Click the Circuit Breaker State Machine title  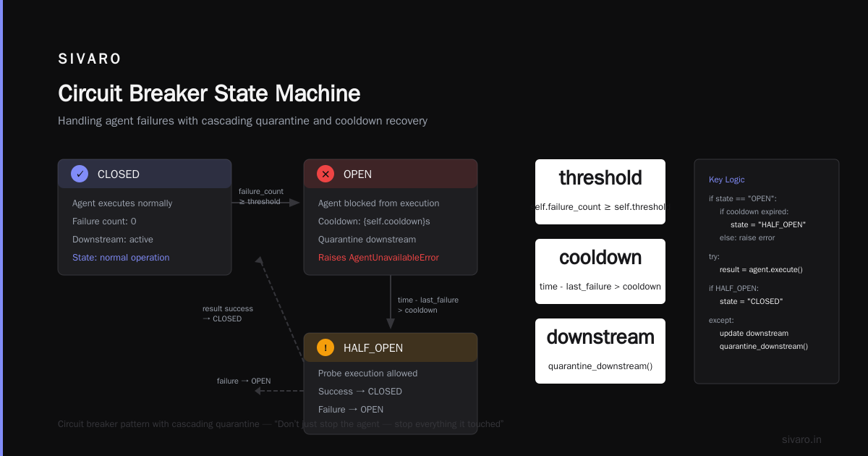209,93
